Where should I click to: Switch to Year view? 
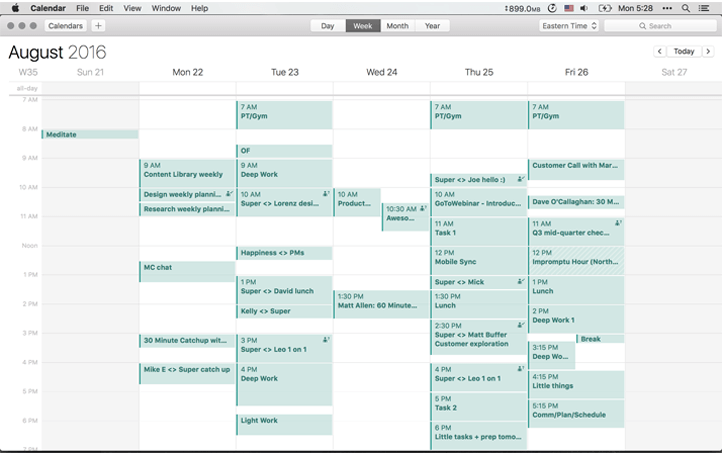tap(432, 26)
